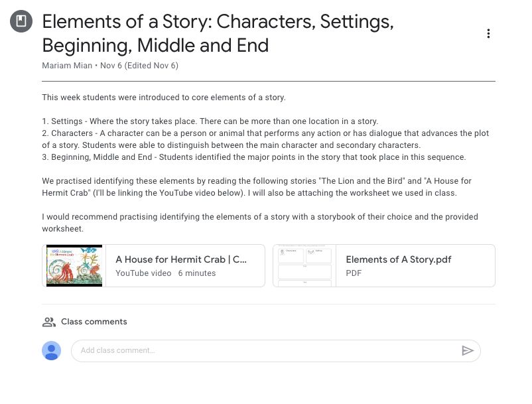532x404 pixels.
Task: Click the material book icon beside the title
Action: (x=21, y=22)
